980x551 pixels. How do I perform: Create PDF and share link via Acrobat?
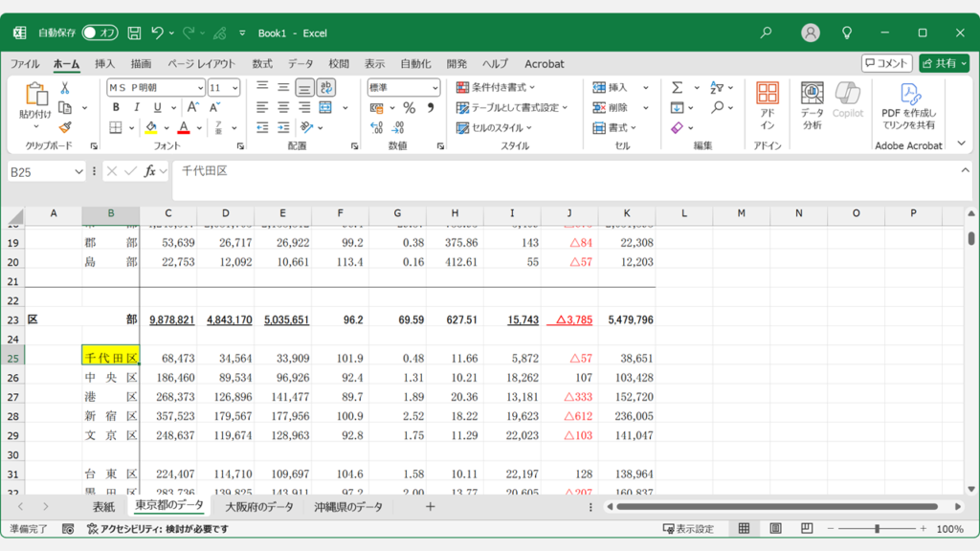point(909,105)
